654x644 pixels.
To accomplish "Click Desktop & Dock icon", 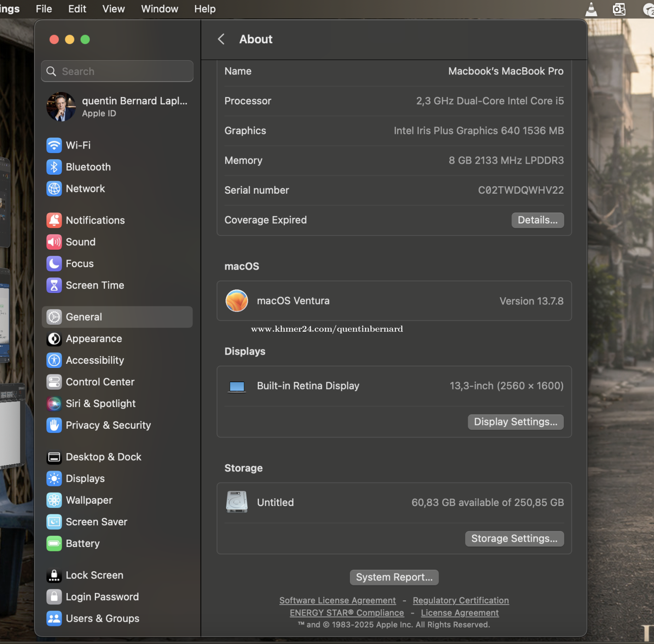I will tap(54, 457).
